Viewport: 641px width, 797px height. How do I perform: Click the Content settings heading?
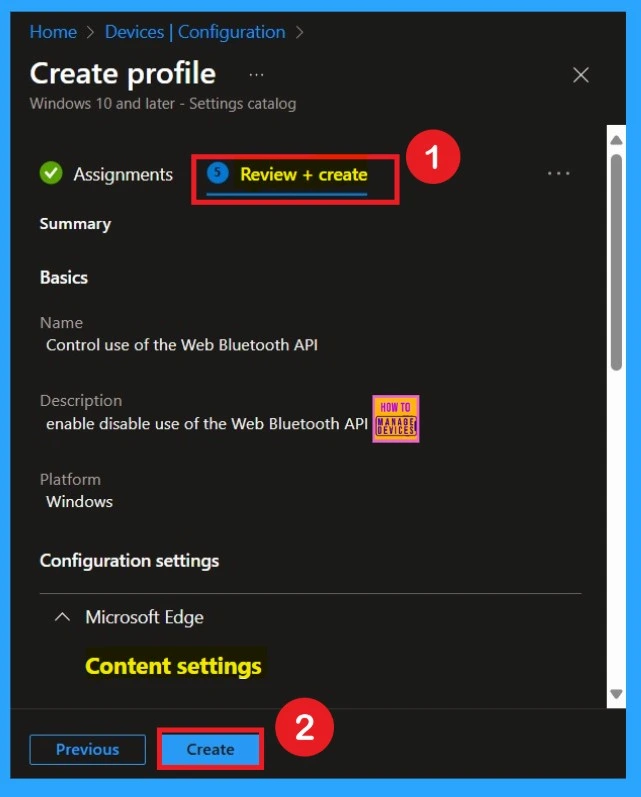(173, 666)
